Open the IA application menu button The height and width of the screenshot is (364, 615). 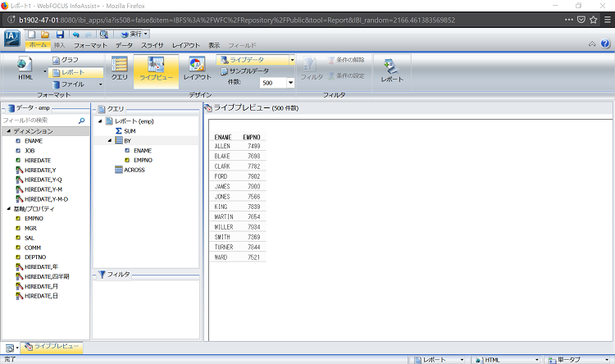[x=11, y=38]
